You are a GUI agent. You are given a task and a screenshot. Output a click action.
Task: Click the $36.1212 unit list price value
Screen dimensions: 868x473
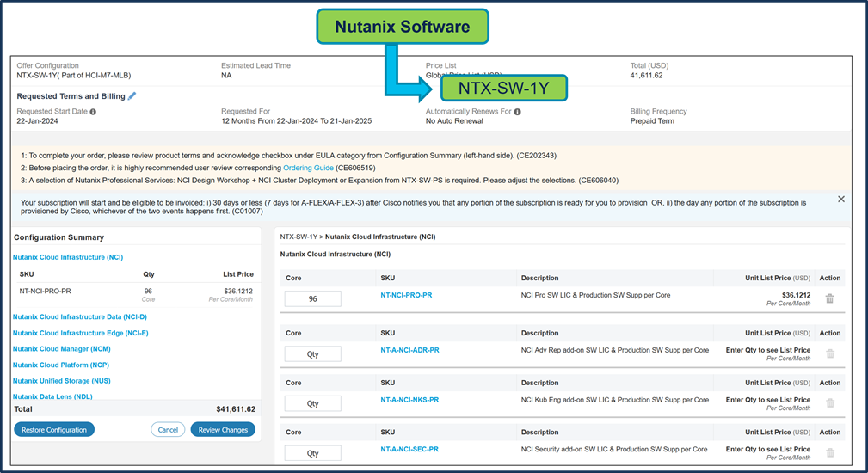[x=796, y=295]
